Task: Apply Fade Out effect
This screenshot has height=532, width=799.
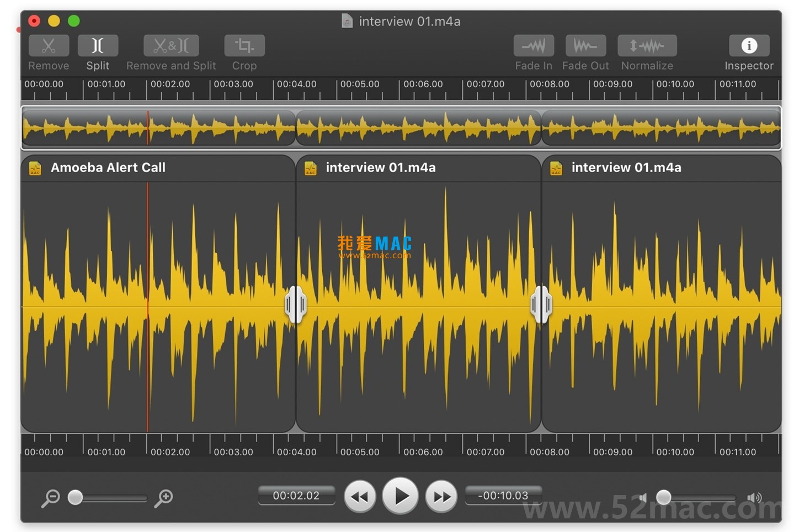Action: [x=585, y=46]
